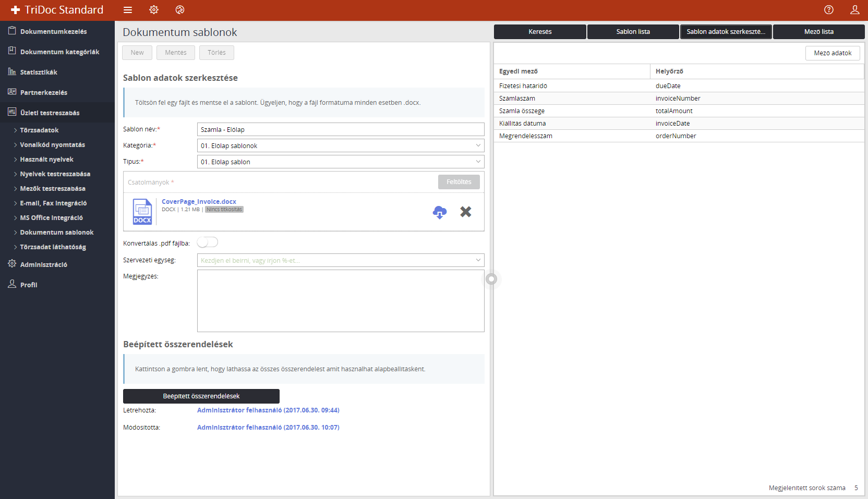Select the Kiállítás dátuma row
The image size is (868, 499).
click(679, 124)
